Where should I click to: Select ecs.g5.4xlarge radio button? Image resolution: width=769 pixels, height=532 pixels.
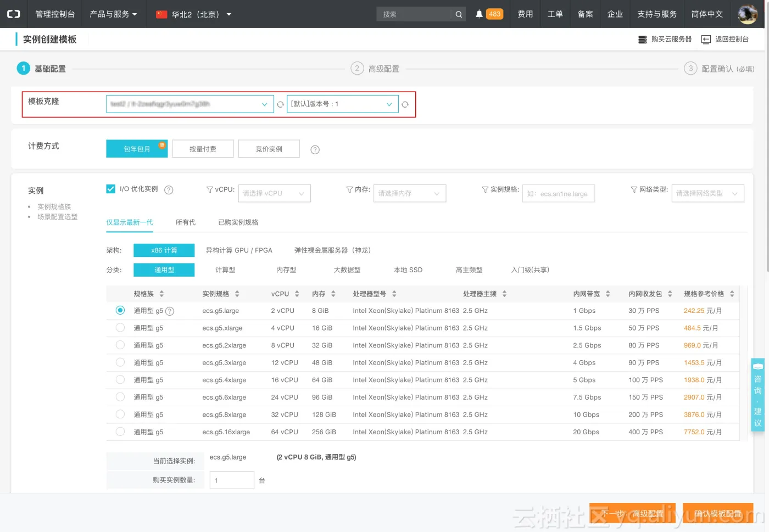coord(120,380)
